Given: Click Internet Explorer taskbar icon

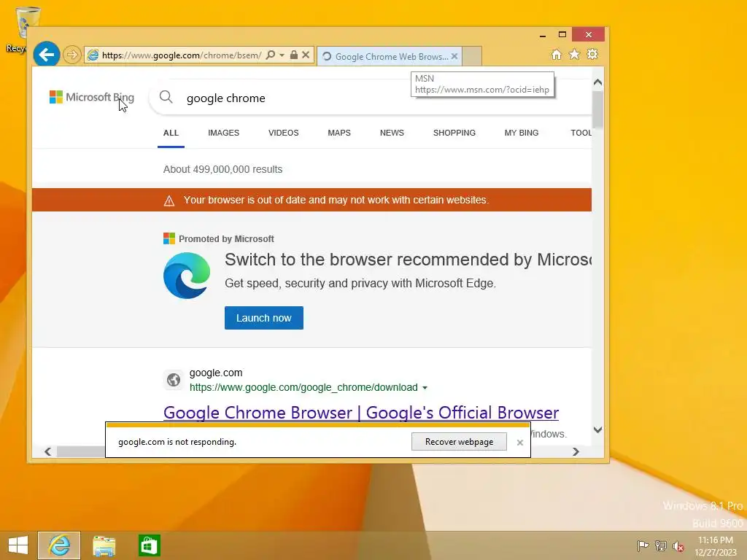Looking at the screenshot, I should pyautogui.click(x=59, y=545).
